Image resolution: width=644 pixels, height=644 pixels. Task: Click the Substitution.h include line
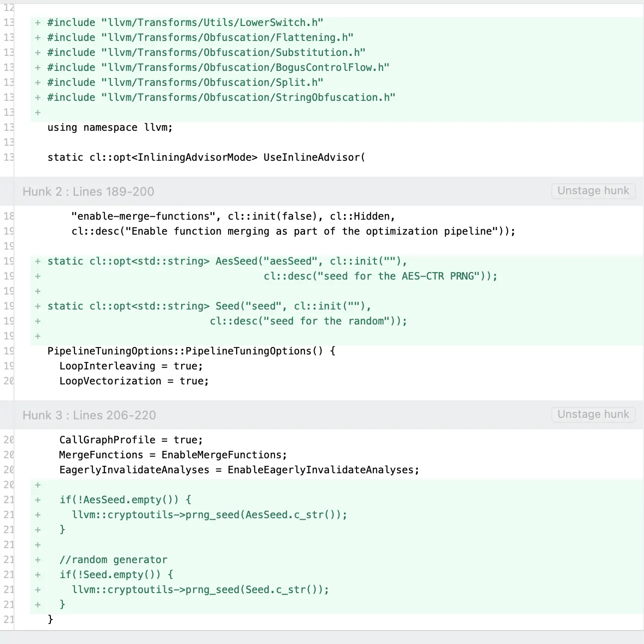tap(206, 52)
